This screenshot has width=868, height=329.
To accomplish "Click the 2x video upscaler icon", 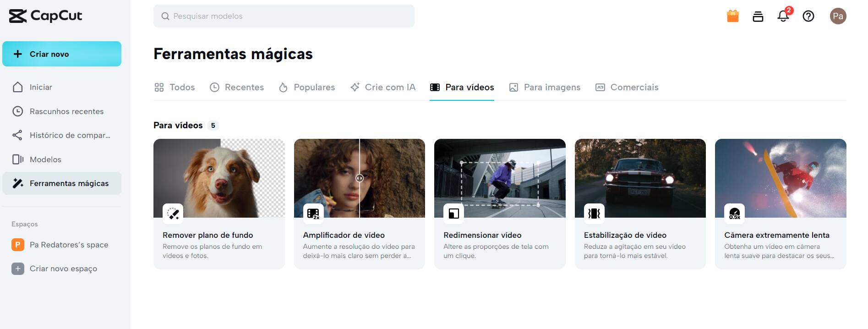I will tap(313, 214).
